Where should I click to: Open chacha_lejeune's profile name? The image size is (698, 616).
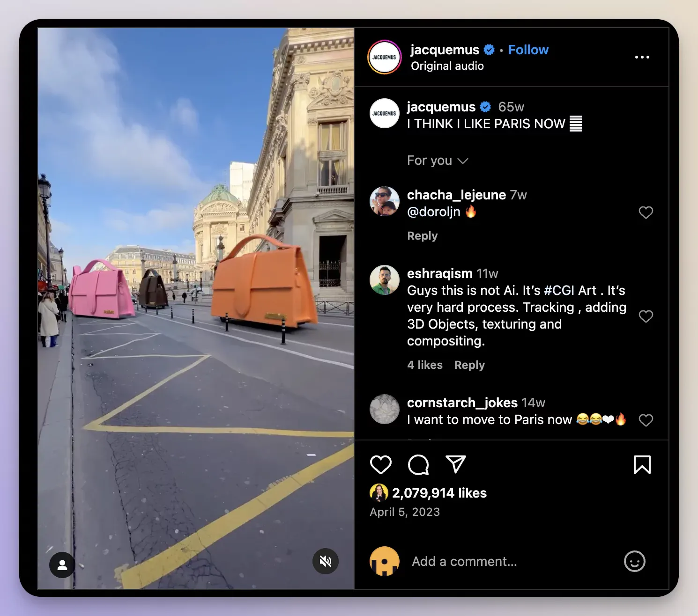[456, 195]
